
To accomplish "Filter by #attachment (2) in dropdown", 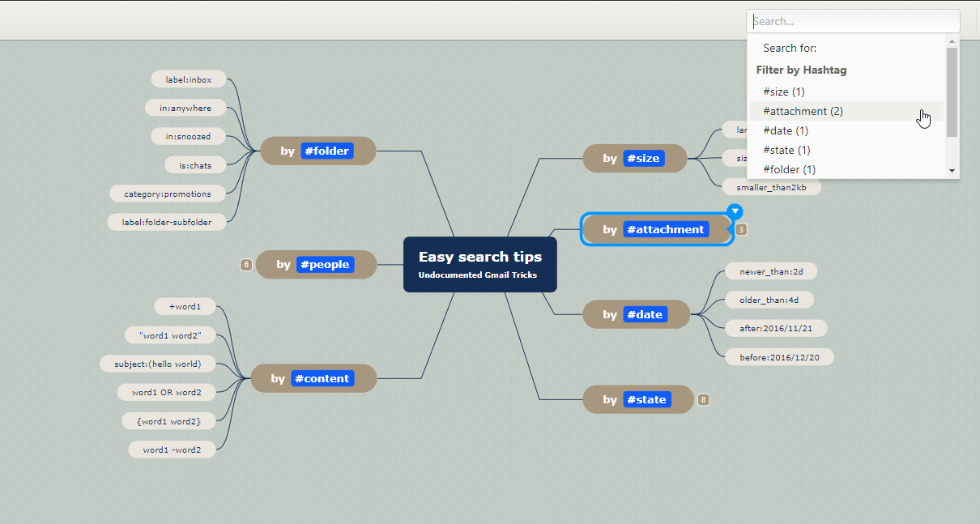I will [x=846, y=111].
